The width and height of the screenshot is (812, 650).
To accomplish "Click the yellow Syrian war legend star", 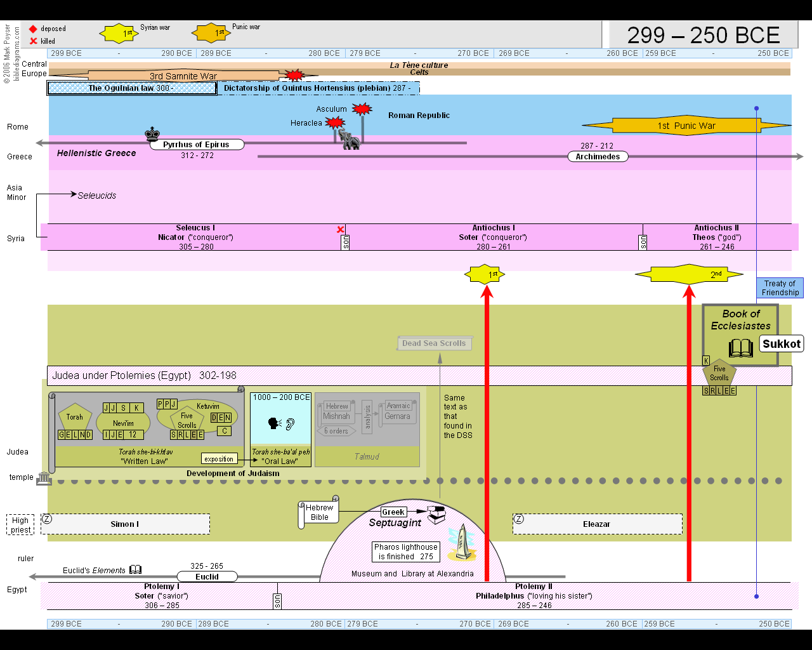I will [x=119, y=33].
